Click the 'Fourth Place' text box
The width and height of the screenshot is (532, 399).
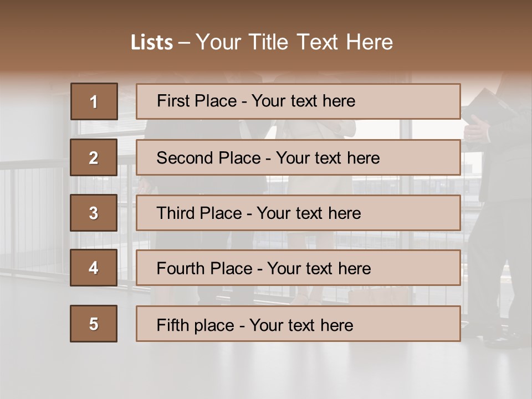coord(298,268)
